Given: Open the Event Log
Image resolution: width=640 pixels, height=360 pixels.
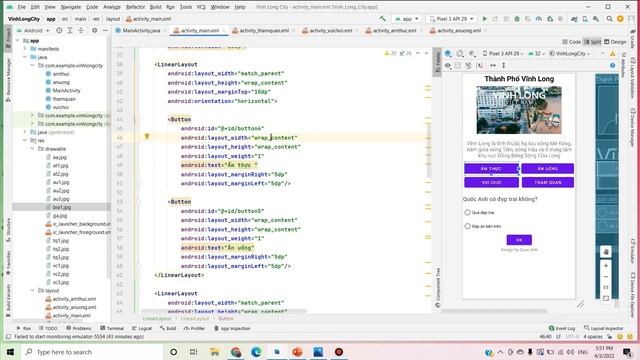Looking at the screenshot, I should coord(562,328).
